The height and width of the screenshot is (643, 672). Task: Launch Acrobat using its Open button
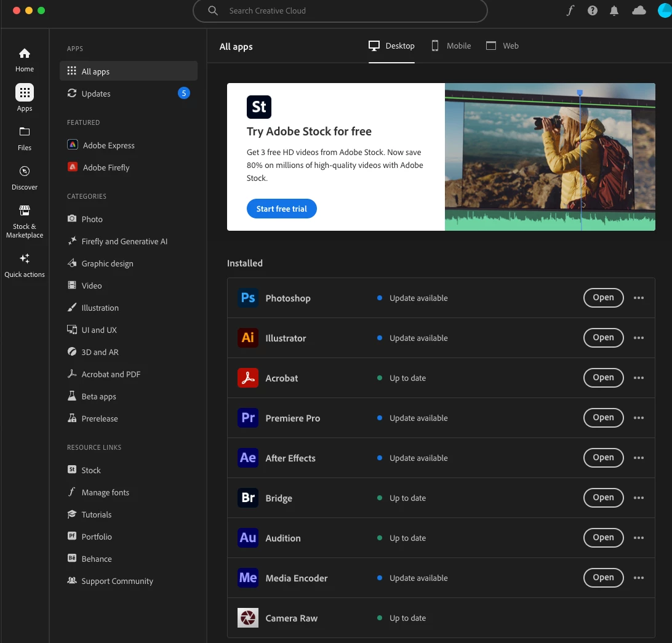[x=603, y=378]
